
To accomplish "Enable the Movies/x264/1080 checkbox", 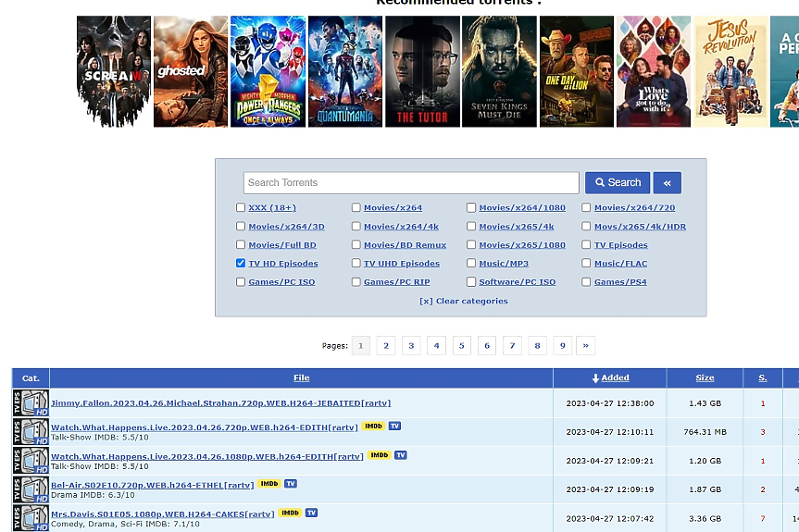I will 471,208.
